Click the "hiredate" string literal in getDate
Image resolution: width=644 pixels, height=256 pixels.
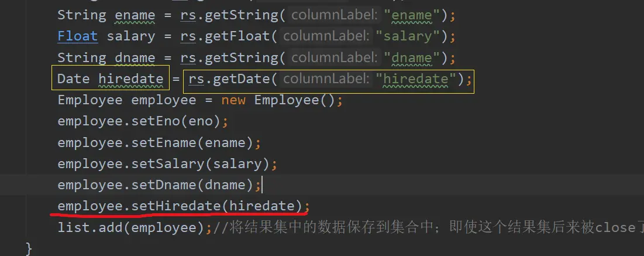[x=416, y=79]
